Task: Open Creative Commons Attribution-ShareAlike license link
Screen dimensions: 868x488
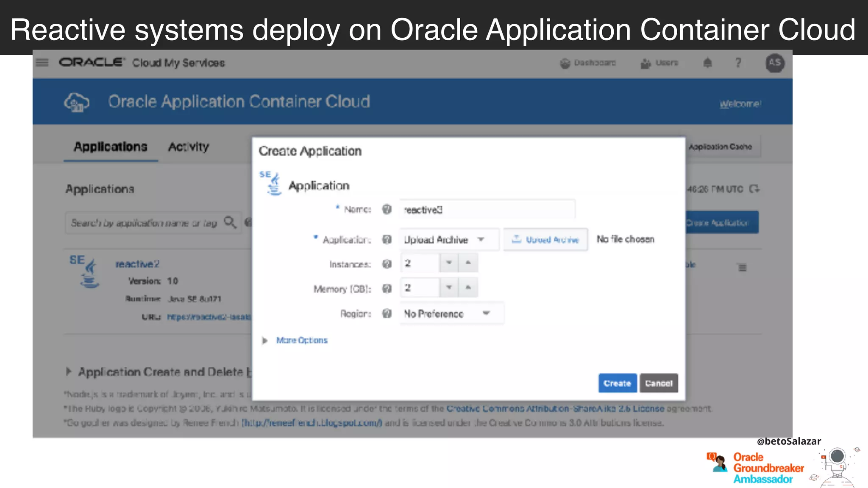Action: (x=555, y=409)
